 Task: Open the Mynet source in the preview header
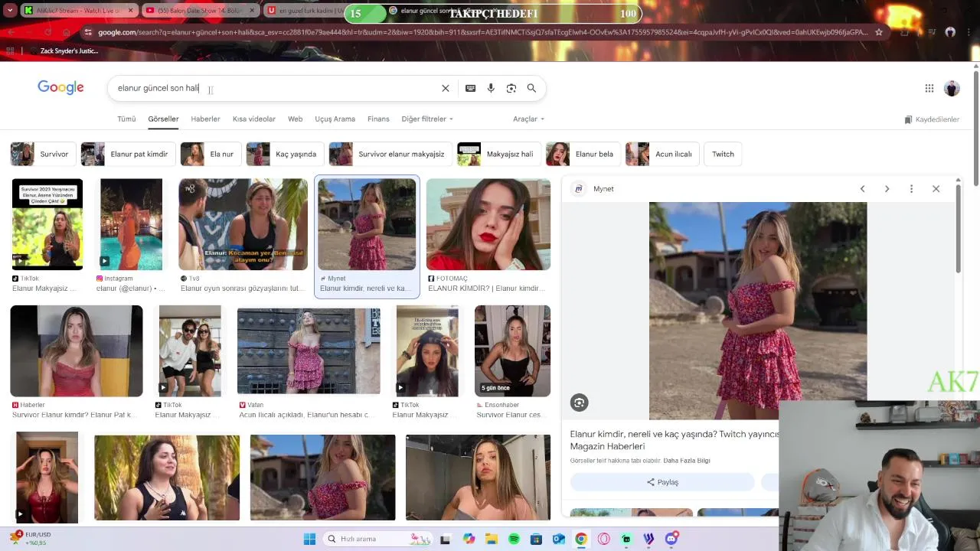pos(594,189)
